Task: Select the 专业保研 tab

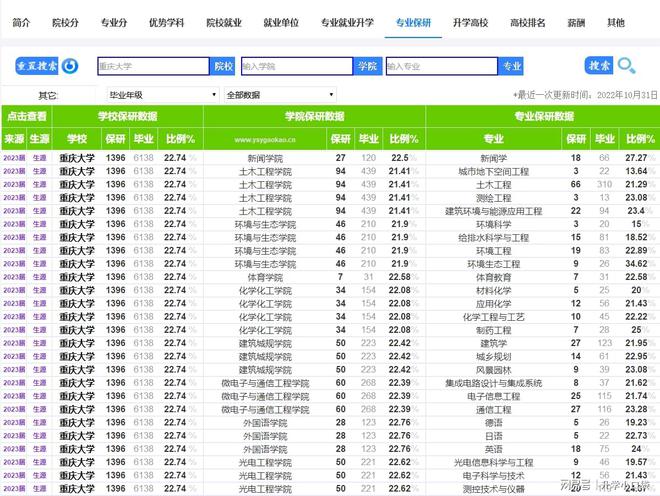Action: pyautogui.click(x=413, y=23)
